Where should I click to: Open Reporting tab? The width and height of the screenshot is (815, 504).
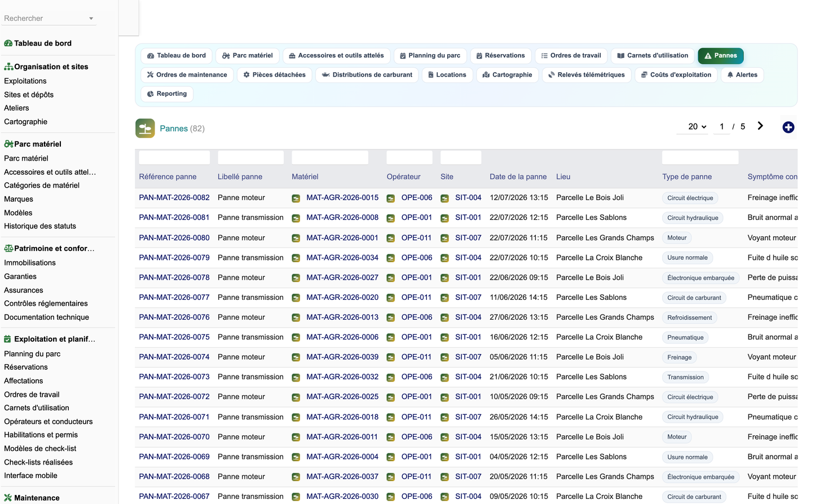tap(166, 94)
